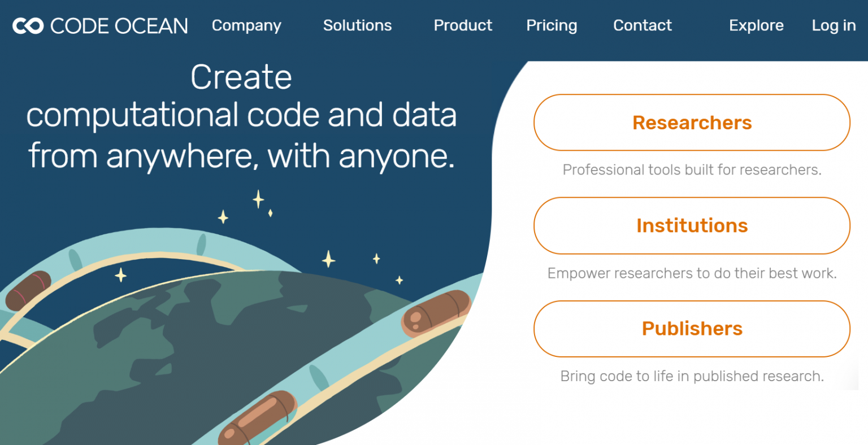Click the brown capsule on the right track
Image resolution: width=868 pixels, height=445 pixels.
[436, 313]
